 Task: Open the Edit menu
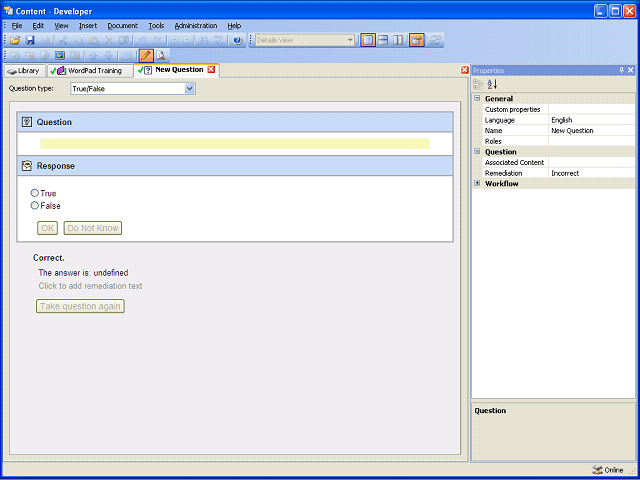coord(38,25)
